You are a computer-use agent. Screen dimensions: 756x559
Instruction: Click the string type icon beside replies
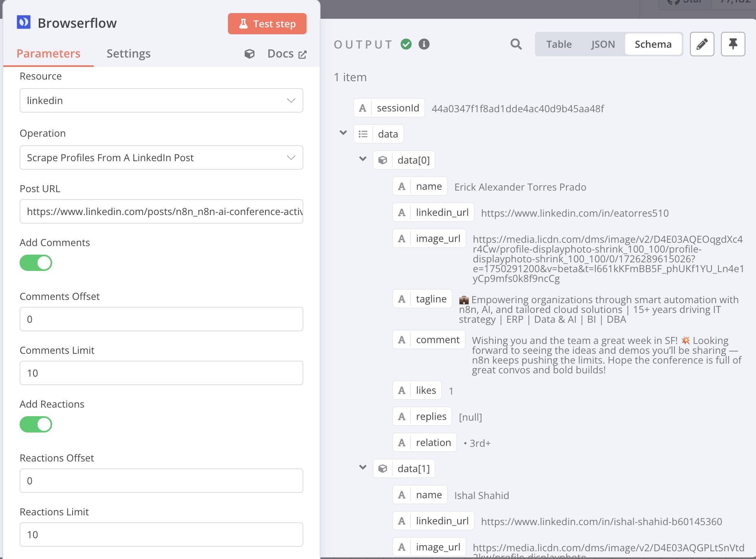click(x=402, y=417)
